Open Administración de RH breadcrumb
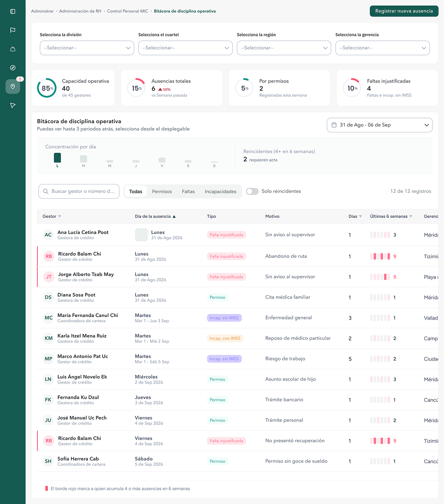444x504 pixels. coord(80,11)
